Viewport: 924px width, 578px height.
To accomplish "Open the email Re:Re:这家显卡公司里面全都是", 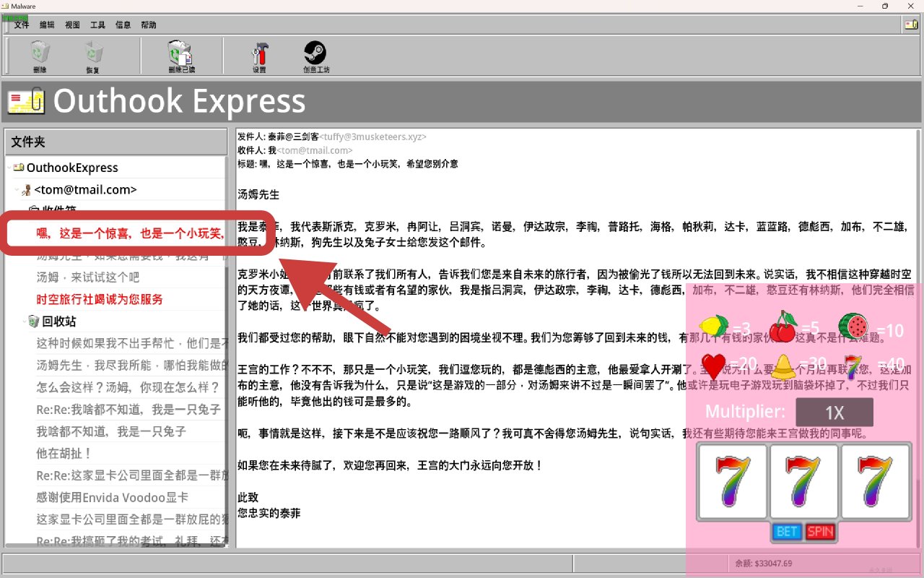I will pos(133,475).
